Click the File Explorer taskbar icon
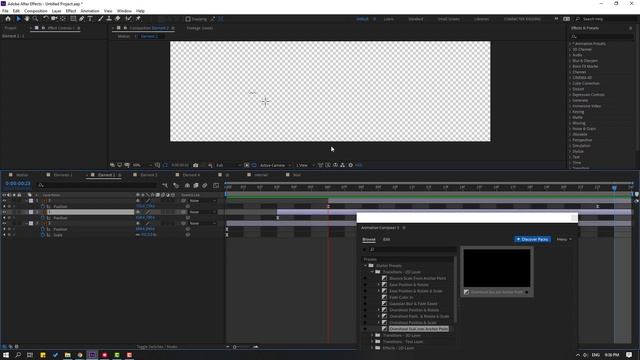Image resolution: width=640 pixels, height=360 pixels. (x=67, y=355)
